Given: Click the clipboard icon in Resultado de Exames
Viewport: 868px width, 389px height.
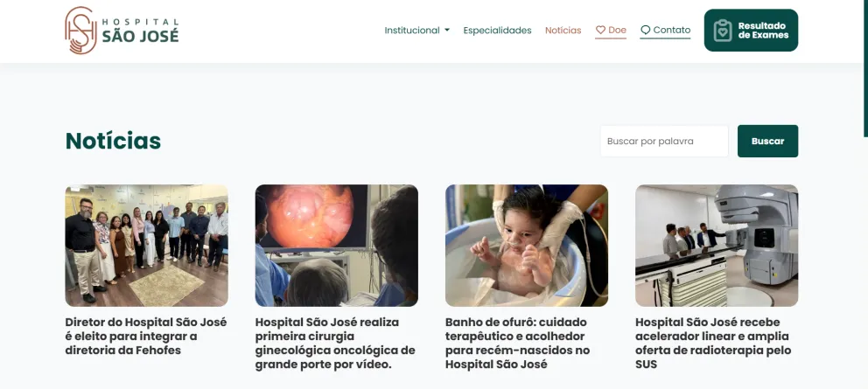Looking at the screenshot, I should point(723,31).
